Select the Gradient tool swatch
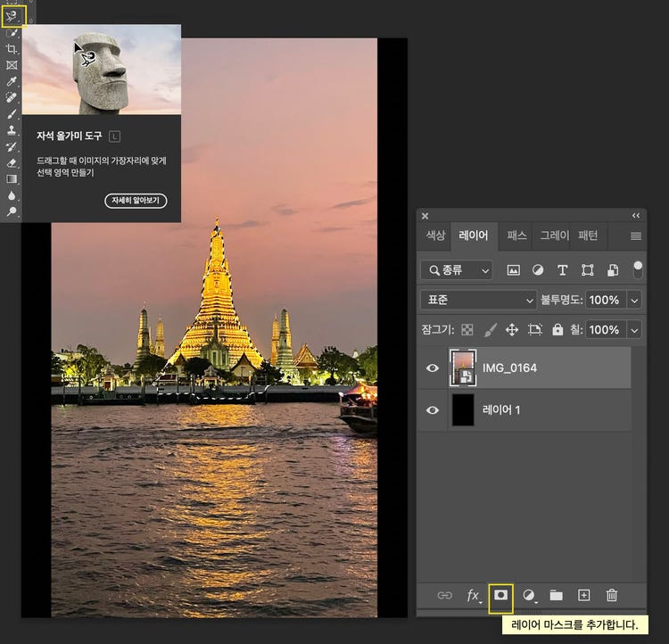Screen dimensions: 669x644 12,179
